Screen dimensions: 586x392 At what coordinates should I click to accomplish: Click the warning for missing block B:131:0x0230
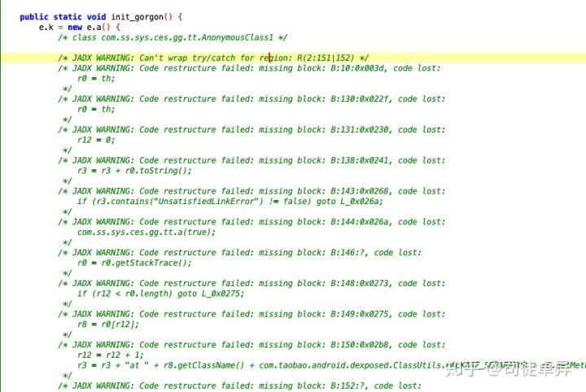coord(251,129)
